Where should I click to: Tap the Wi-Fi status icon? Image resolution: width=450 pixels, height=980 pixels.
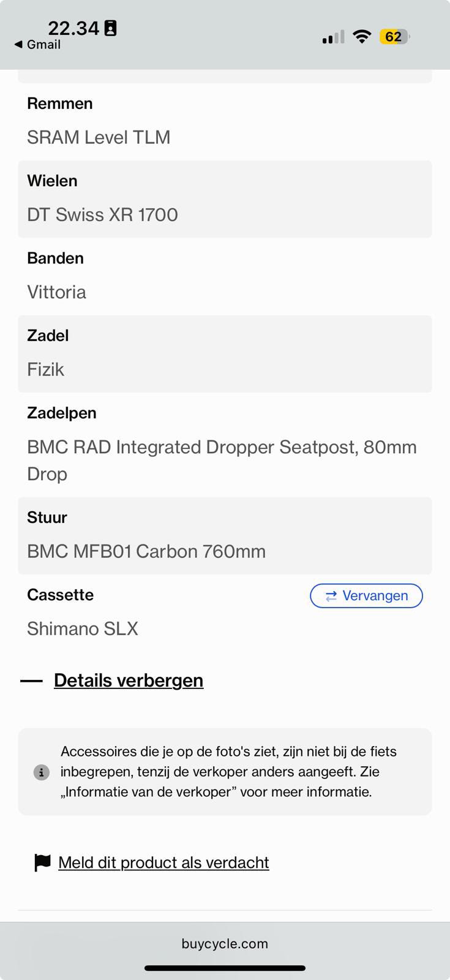click(x=362, y=37)
